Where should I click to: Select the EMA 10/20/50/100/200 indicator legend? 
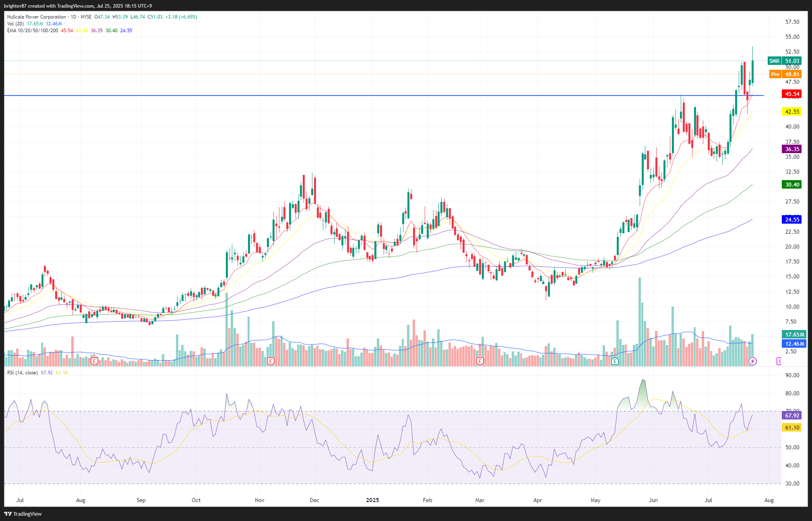click(x=33, y=31)
